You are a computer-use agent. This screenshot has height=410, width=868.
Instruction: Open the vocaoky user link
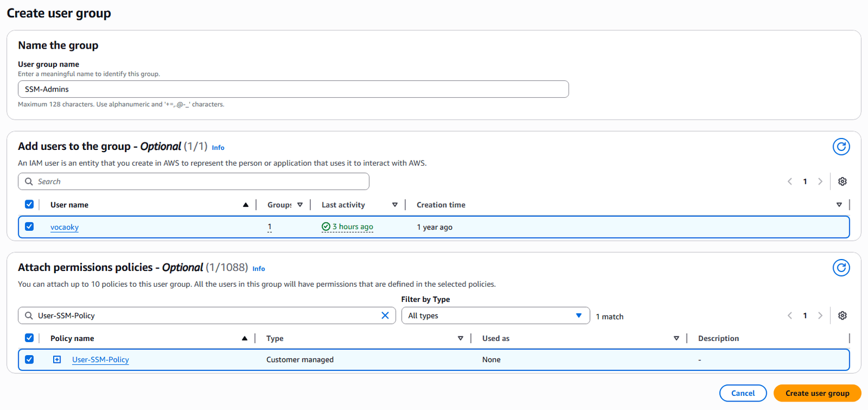pos(64,227)
